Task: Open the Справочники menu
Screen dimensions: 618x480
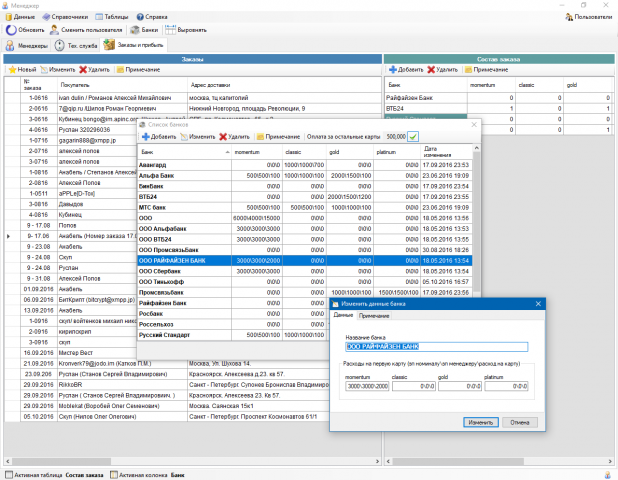Action: [65, 17]
